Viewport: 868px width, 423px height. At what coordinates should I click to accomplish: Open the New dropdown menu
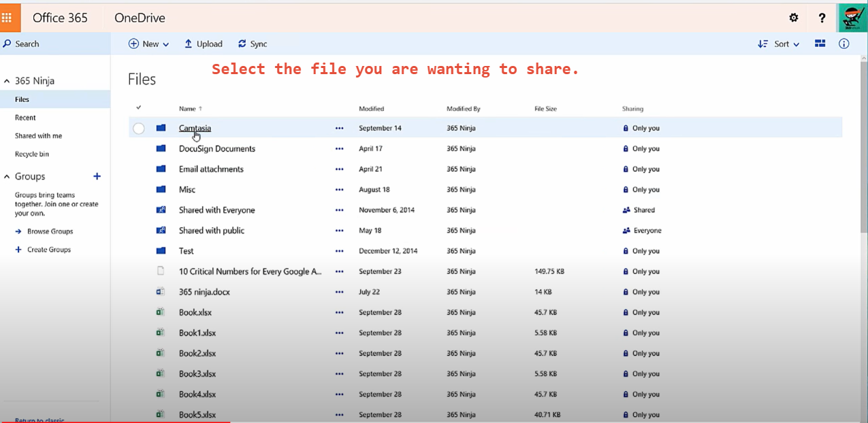[x=149, y=44]
